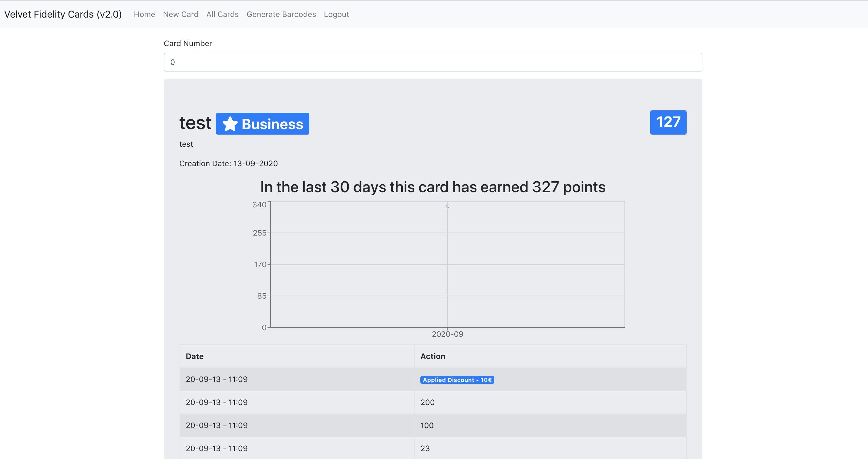The height and width of the screenshot is (459, 868).
Task: Click the 127 points badge
Action: coord(668,122)
